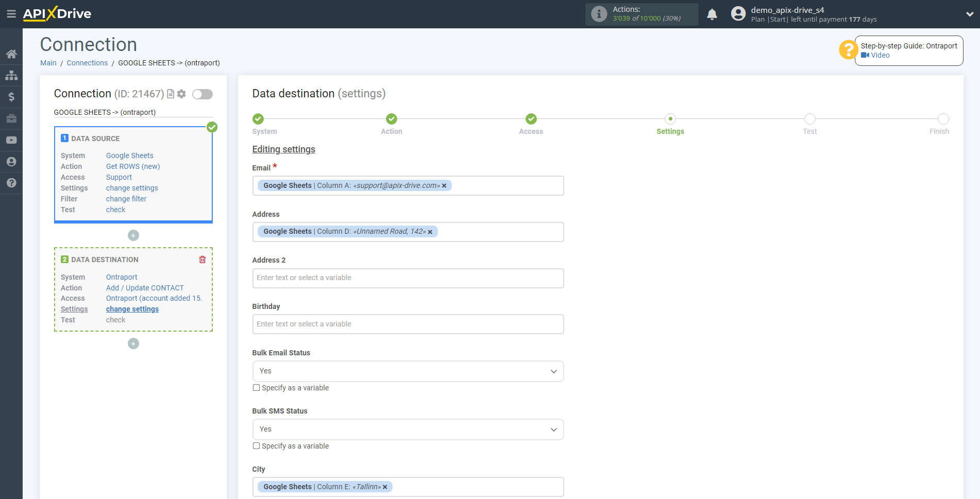Click the account avatar icon
This screenshot has height=499, width=980.
tap(738, 14)
